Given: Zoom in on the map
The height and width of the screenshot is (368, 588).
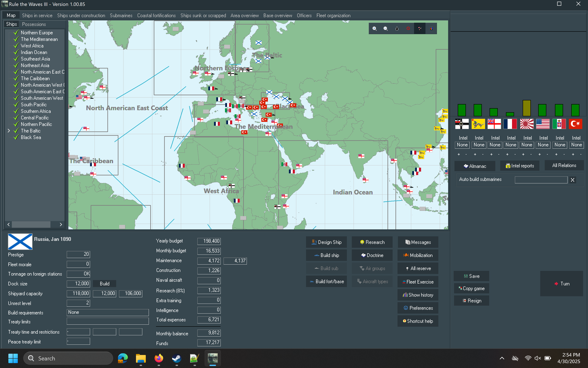Looking at the screenshot, I should click(374, 28).
